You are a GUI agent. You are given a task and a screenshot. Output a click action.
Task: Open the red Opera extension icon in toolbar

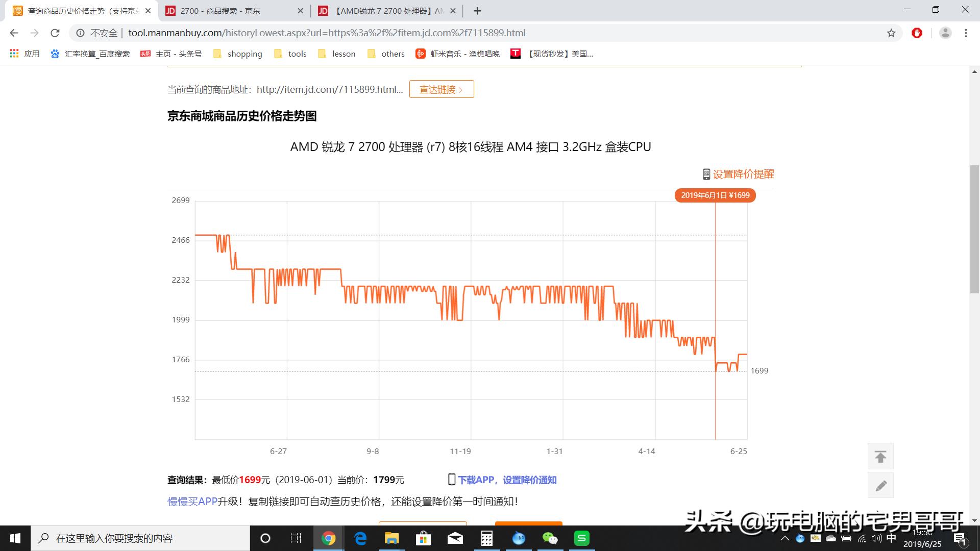(917, 33)
